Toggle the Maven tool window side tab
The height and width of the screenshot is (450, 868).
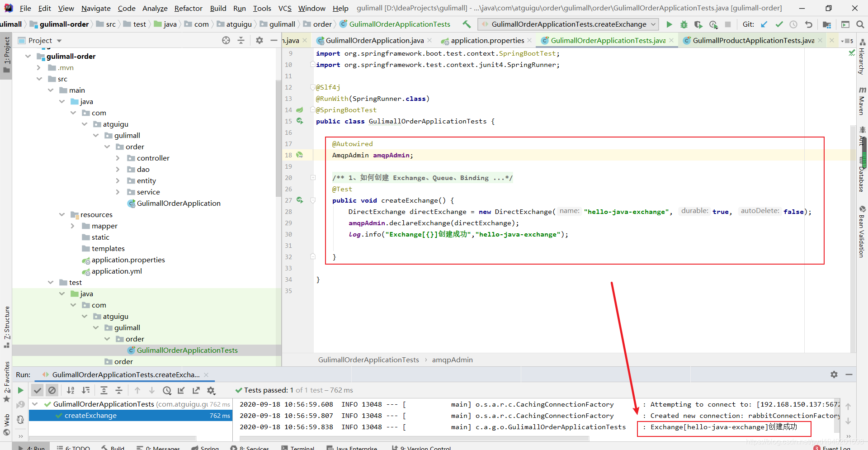[862, 100]
